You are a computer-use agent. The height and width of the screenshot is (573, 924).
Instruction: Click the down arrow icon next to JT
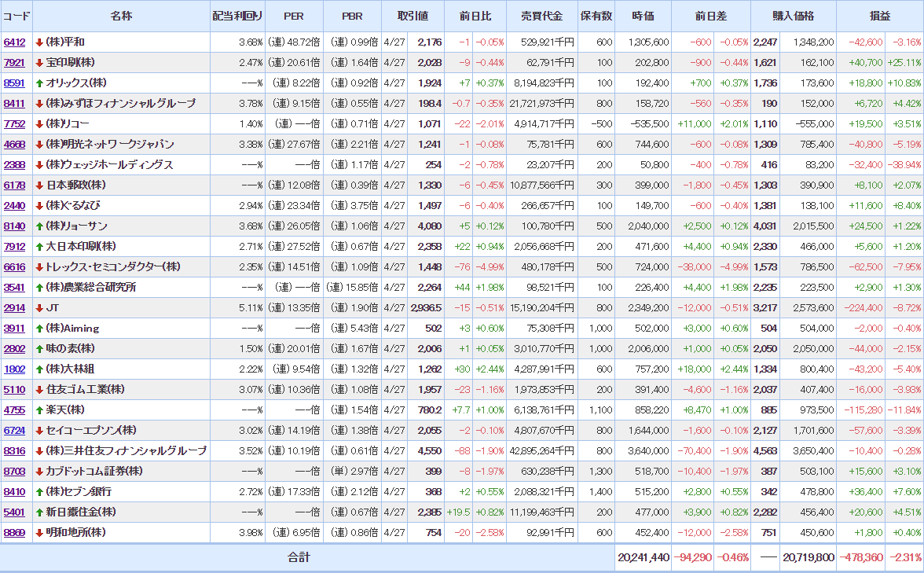tap(39, 308)
